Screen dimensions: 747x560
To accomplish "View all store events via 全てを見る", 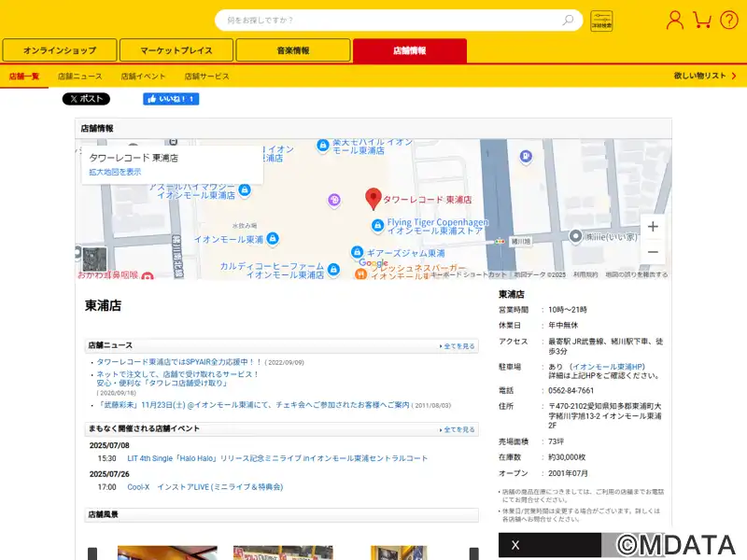I will click(458, 429).
